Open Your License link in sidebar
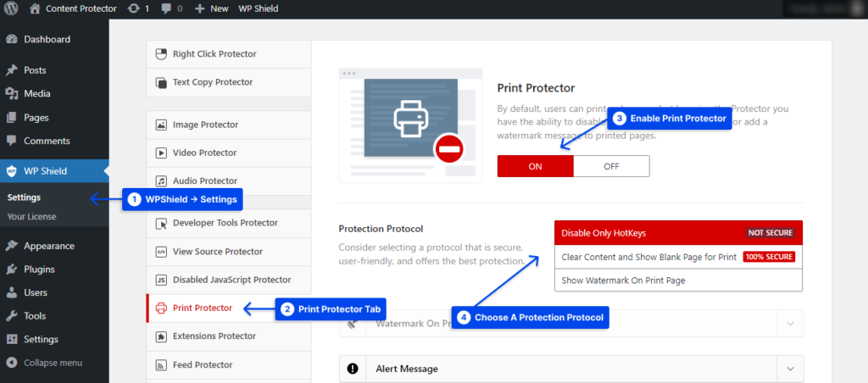This screenshot has width=868, height=383. (31, 217)
